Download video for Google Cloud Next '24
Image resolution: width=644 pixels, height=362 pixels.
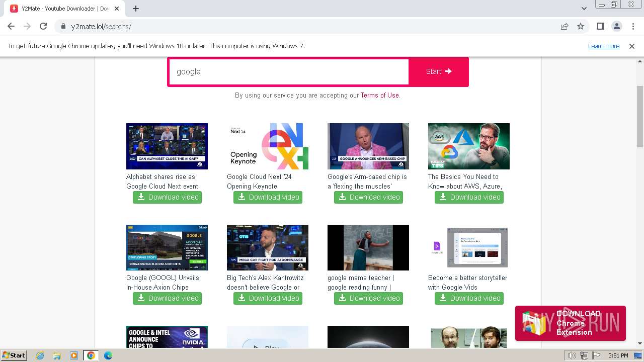tap(268, 197)
